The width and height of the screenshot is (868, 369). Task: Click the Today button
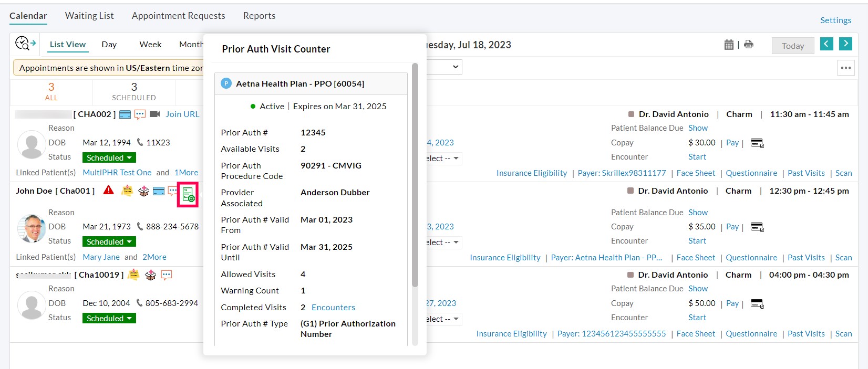coord(793,46)
